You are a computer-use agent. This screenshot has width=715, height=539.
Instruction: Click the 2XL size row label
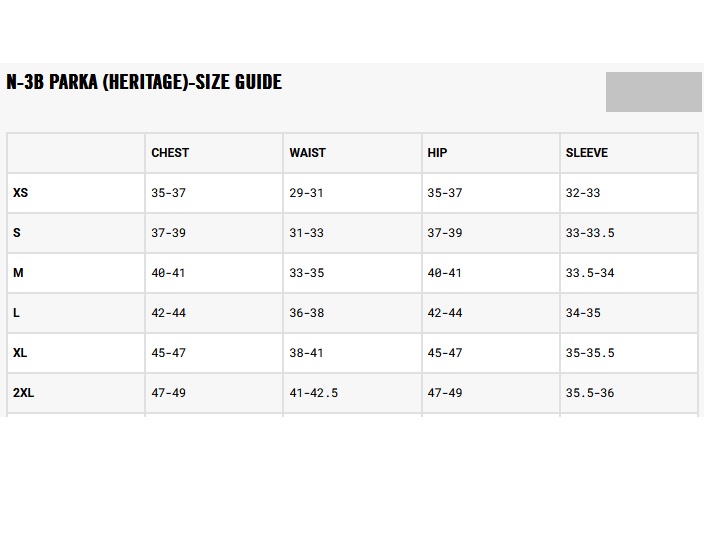(x=23, y=393)
